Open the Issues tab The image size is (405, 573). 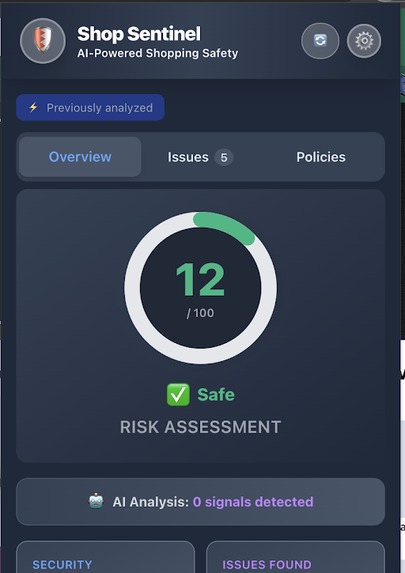pyautogui.click(x=200, y=157)
